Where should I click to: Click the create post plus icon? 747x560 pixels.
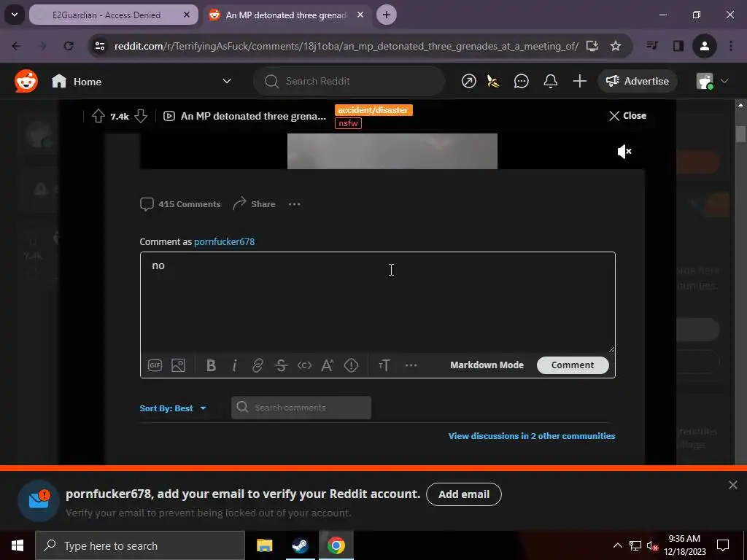click(x=579, y=82)
